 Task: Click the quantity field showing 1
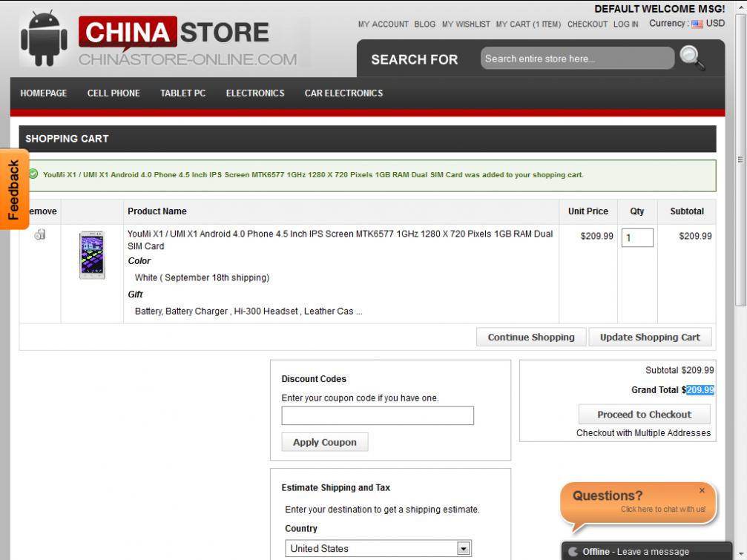click(x=637, y=237)
